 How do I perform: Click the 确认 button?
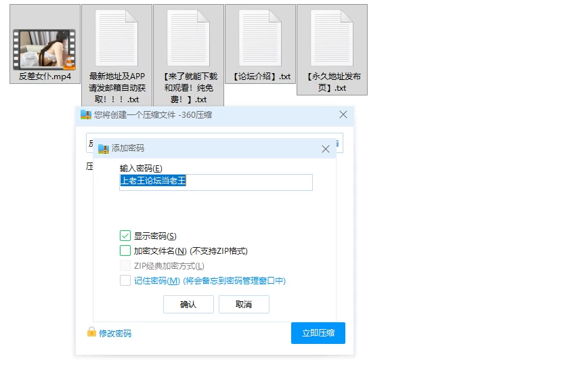[x=188, y=304]
